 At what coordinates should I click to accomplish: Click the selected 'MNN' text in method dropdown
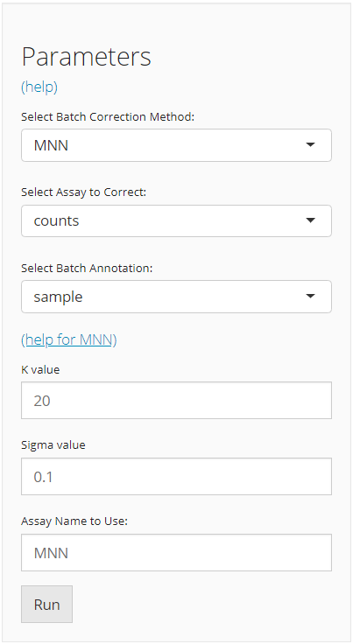(51, 145)
